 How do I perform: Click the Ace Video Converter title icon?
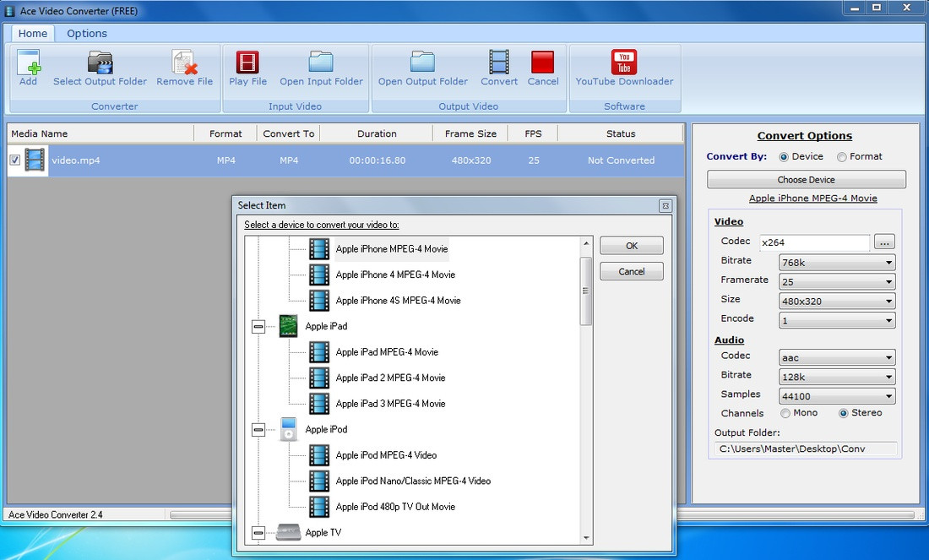click(x=9, y=11)
